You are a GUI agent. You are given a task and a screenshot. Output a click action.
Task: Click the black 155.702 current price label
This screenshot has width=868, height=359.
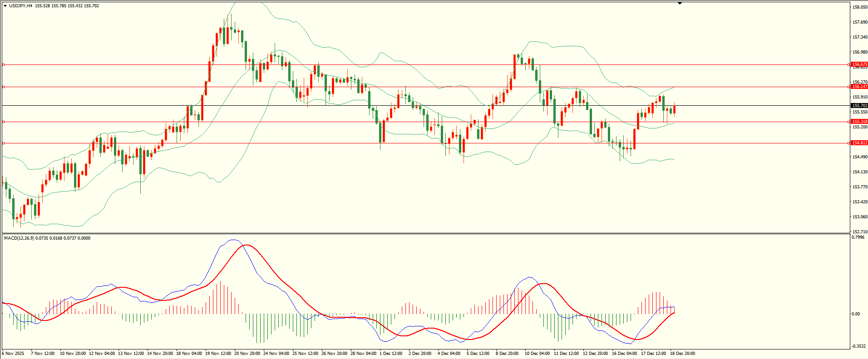coord(859,106)
